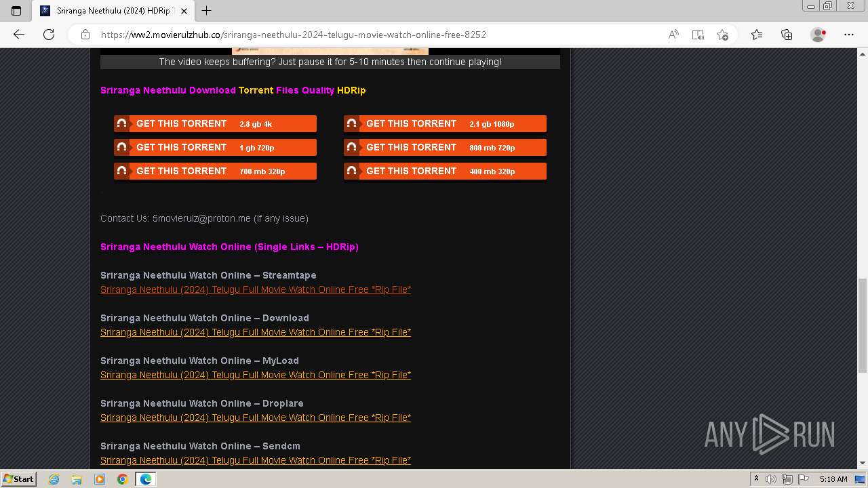Refresh the current page
Image resolution: width=868 pixels, height=488 pixels.
pos(49,35)
